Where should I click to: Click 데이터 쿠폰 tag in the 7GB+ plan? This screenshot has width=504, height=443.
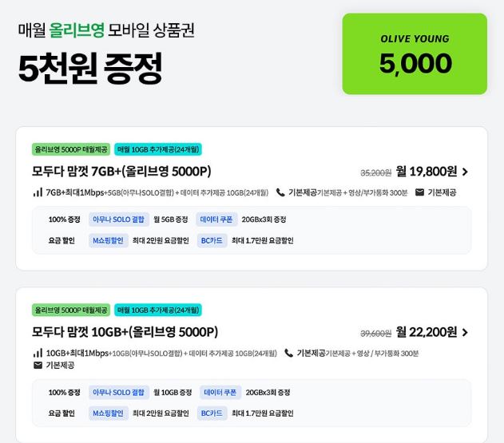click(216, 220)
